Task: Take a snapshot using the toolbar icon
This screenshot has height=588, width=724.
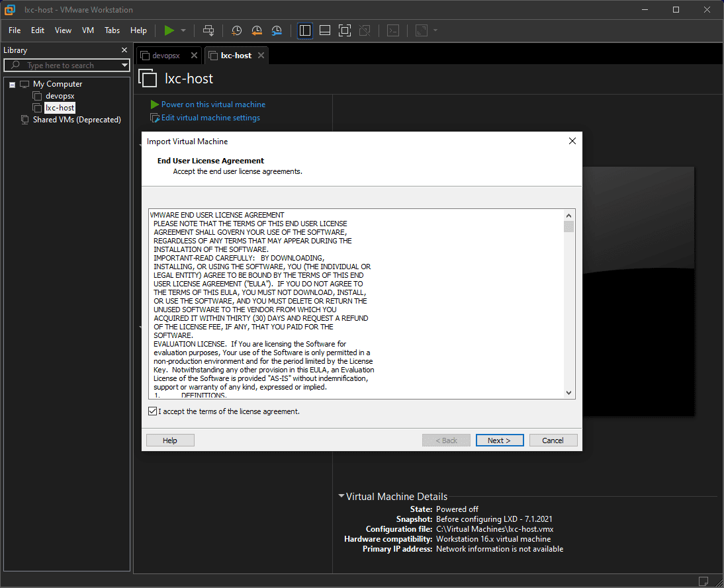Action: tap(236, 30)
